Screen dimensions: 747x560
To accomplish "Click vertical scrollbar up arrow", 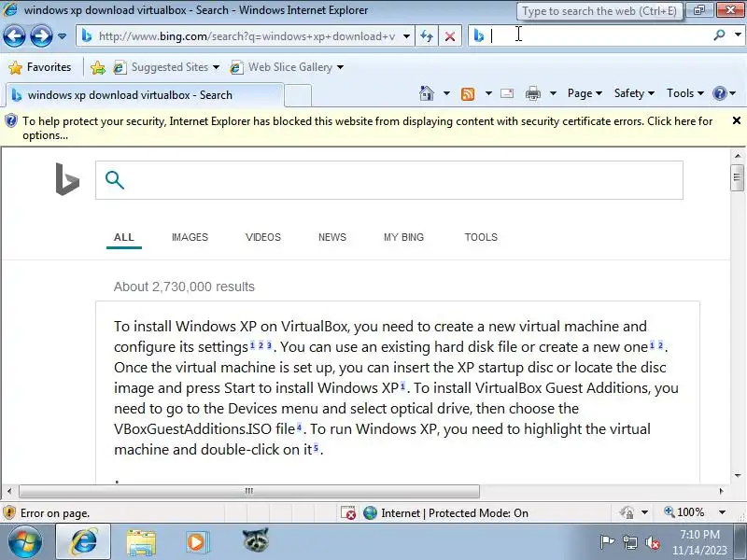I will tap(738, 156).
